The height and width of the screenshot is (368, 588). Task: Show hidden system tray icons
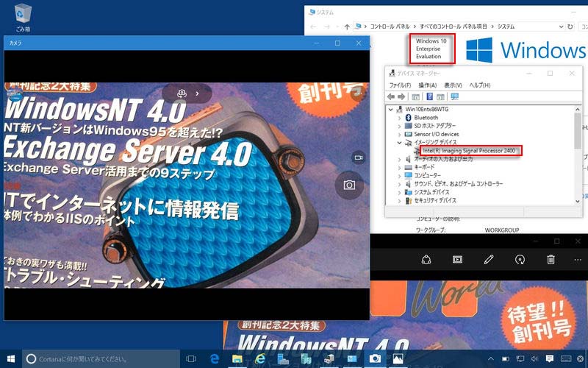pyautogui.click(x=491, y=358)
